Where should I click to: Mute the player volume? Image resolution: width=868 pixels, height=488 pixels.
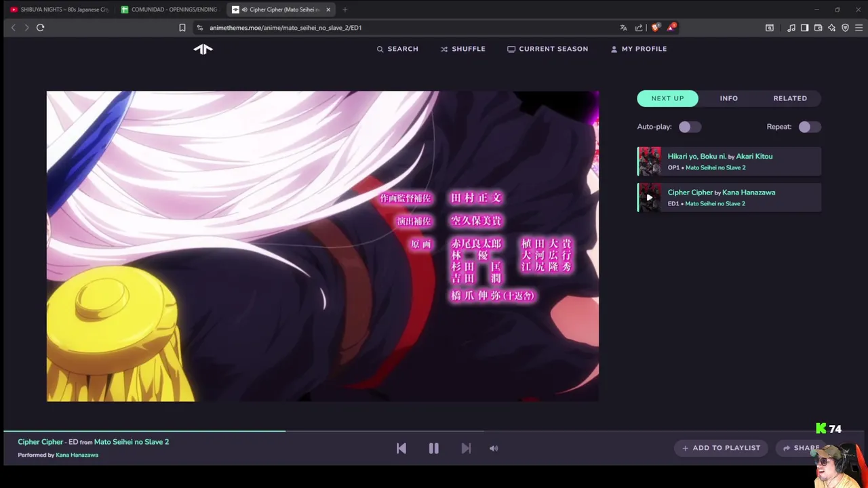pos(494,448)
